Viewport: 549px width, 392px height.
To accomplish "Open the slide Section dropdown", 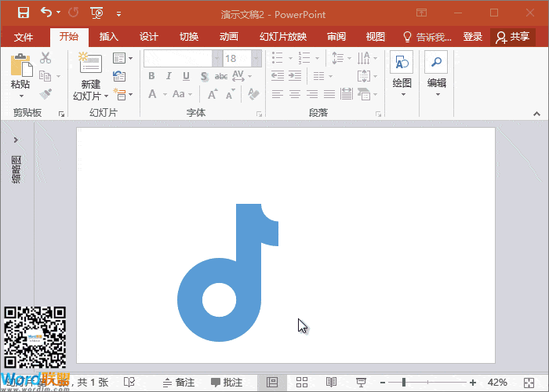I will tap(122, 95).
